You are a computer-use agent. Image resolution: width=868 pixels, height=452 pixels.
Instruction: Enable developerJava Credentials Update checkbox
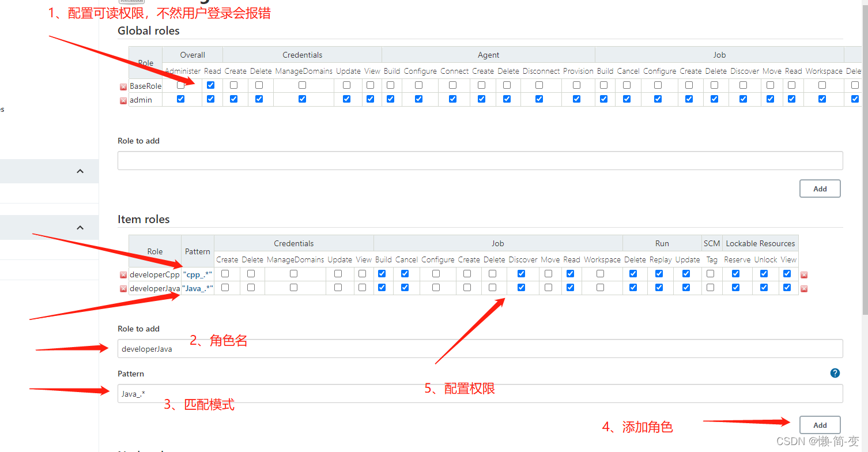click(x=338, y=287)
